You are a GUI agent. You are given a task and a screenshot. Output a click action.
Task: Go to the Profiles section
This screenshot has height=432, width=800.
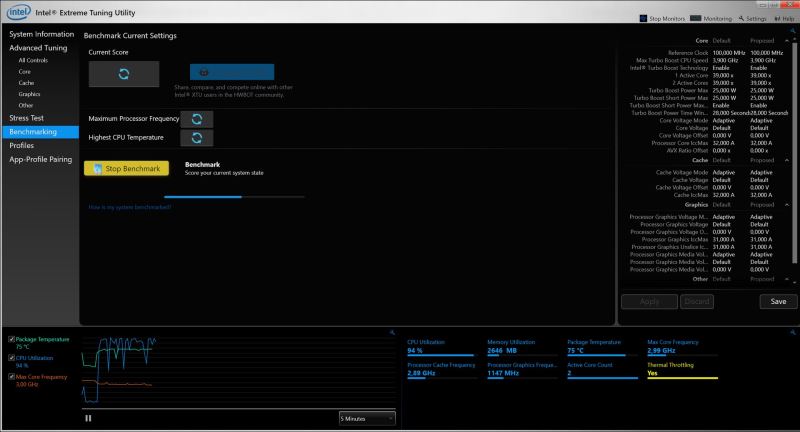[x=22, y=145]
